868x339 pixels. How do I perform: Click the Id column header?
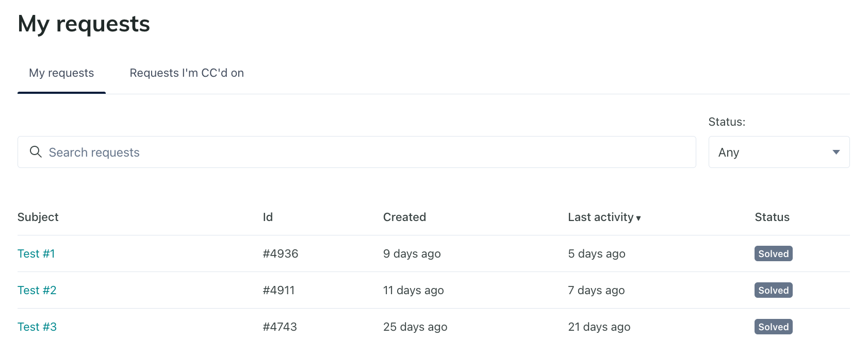(268, 217)
